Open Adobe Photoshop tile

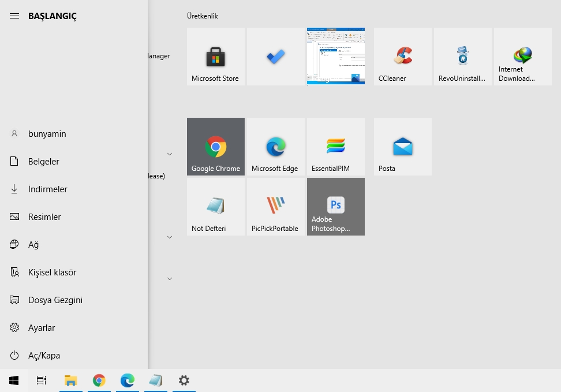coord(335,207)
